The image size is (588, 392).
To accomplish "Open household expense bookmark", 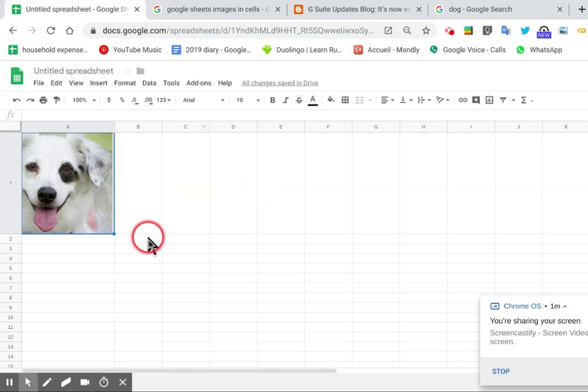I will click(x=48, y=49).
